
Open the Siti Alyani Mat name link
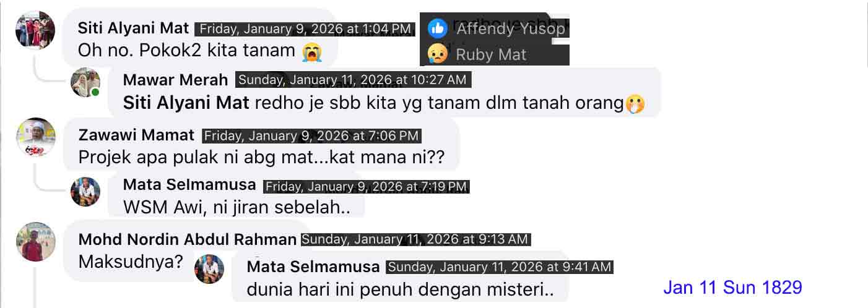[x=133, y=28]
